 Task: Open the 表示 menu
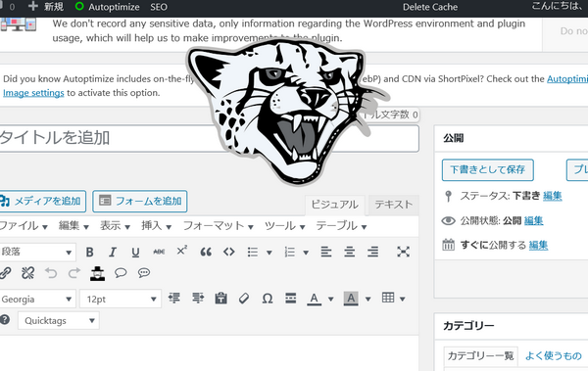(115, 226)
